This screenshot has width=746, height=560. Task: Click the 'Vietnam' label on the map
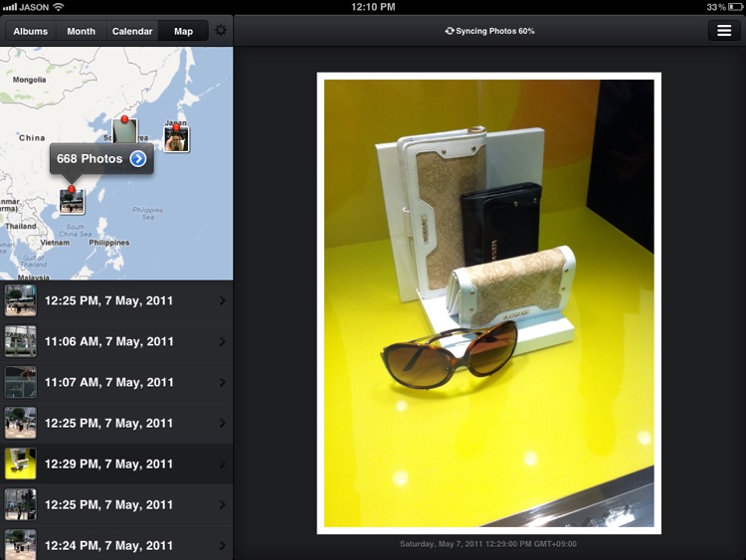coord(55,243)
